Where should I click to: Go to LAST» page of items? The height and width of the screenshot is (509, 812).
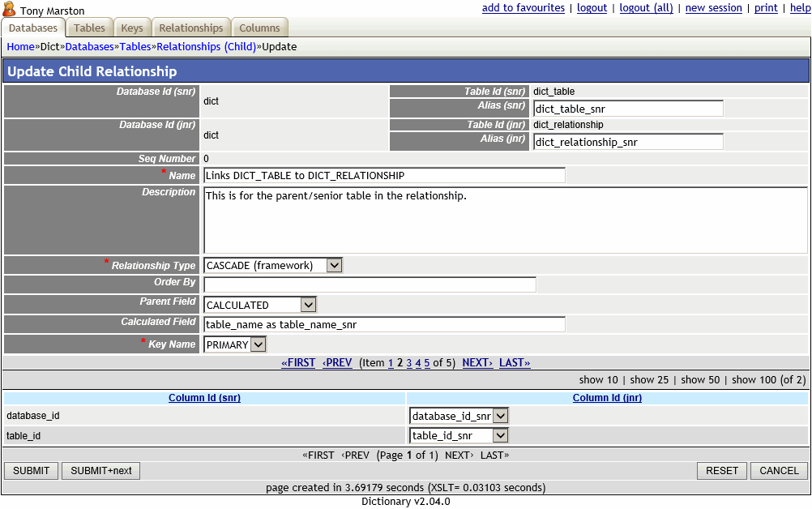click(514, 362)
